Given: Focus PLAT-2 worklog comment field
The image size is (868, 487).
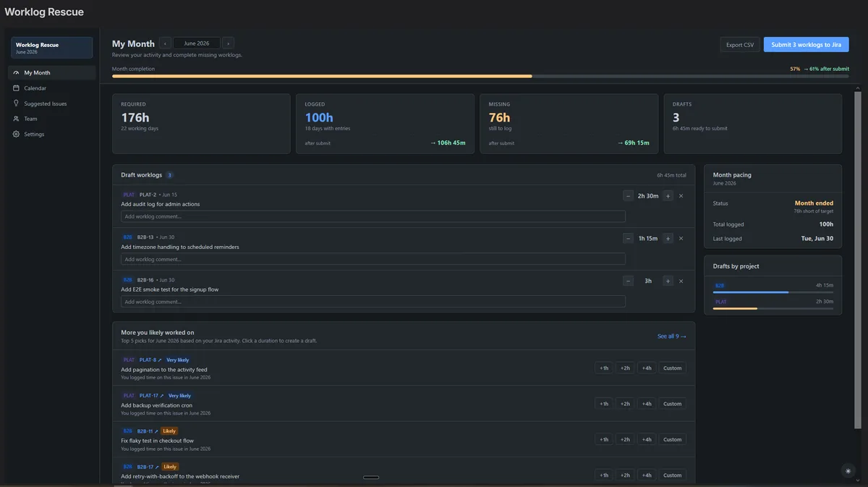Looking at the screenshot, I should click(373, 216).
